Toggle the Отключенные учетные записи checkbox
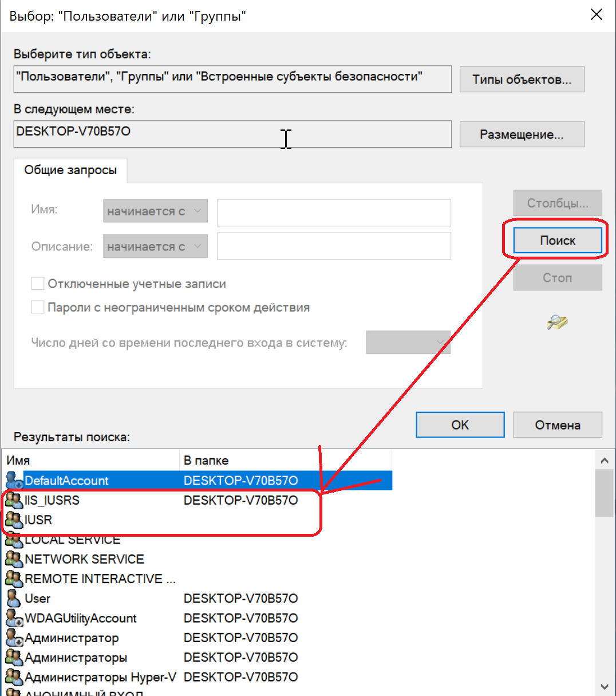This screenshot has height=696, width=616. click(x=38, y=284)
